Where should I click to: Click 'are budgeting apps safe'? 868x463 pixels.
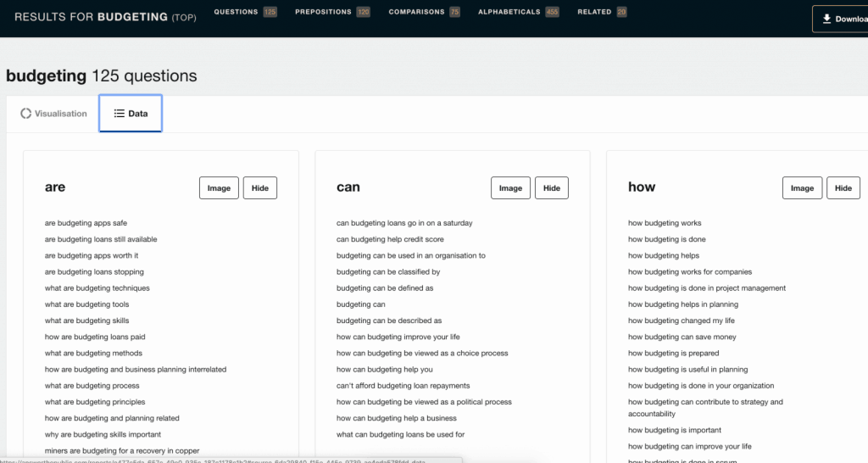pyautogui.click(x=86, y=223)
